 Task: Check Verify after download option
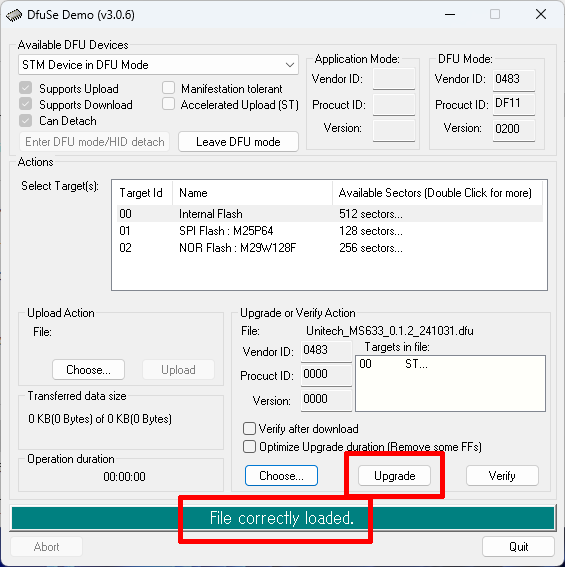[x=250, y=429]
